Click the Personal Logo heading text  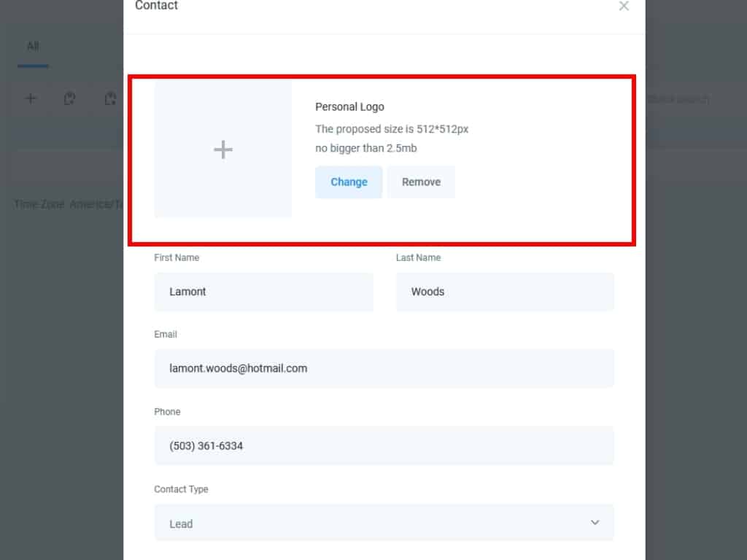(x=349, y=106)
